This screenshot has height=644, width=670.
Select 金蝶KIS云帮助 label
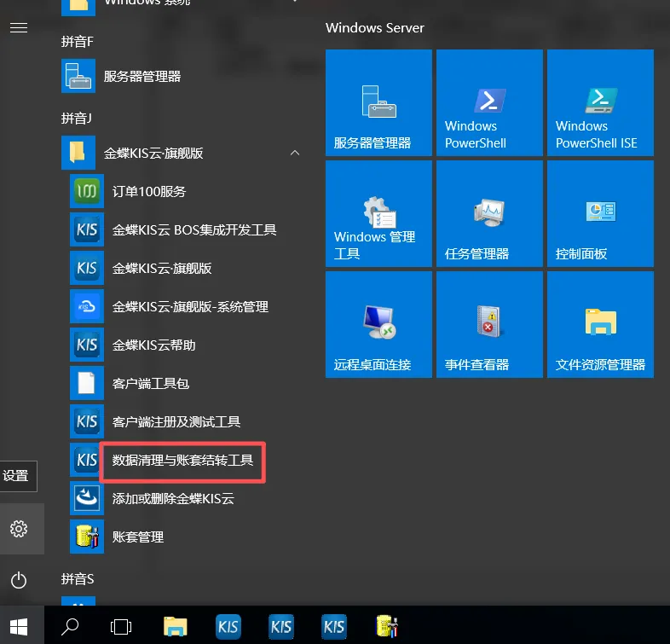click(153, 345)
